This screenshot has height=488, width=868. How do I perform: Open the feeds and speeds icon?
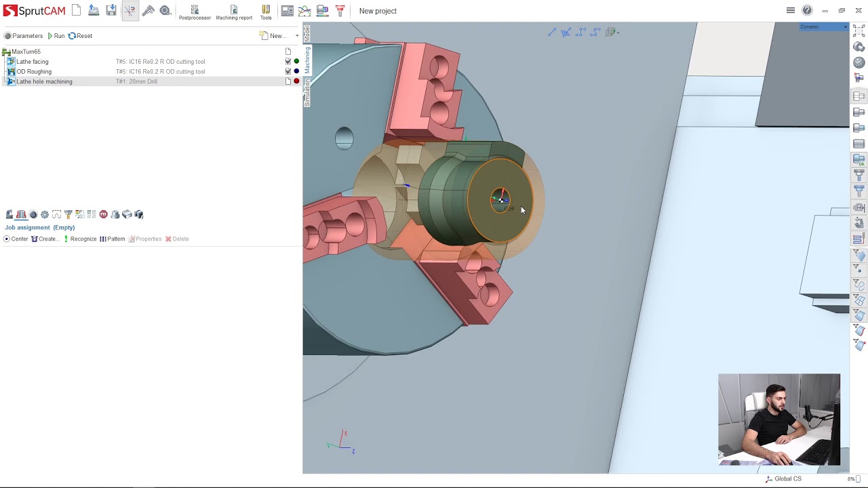click(x=79, y=214)
